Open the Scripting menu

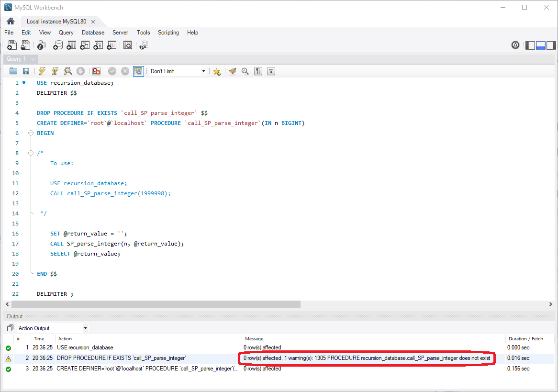(168, 33)
